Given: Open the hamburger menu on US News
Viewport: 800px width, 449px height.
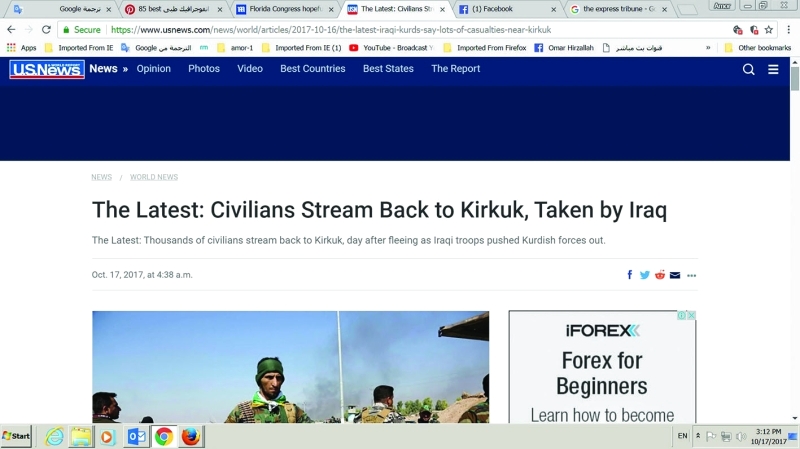Looking at the screenshot, I should (x=773, y=69).
